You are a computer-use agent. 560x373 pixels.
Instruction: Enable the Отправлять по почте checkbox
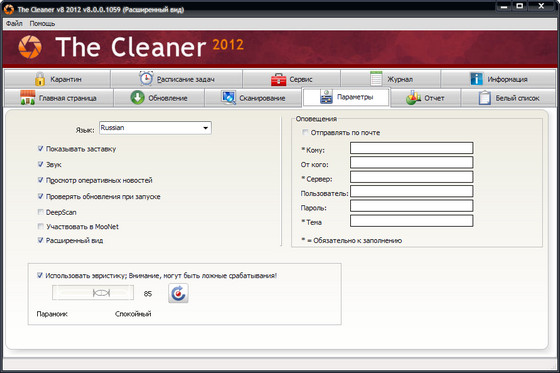305,132
